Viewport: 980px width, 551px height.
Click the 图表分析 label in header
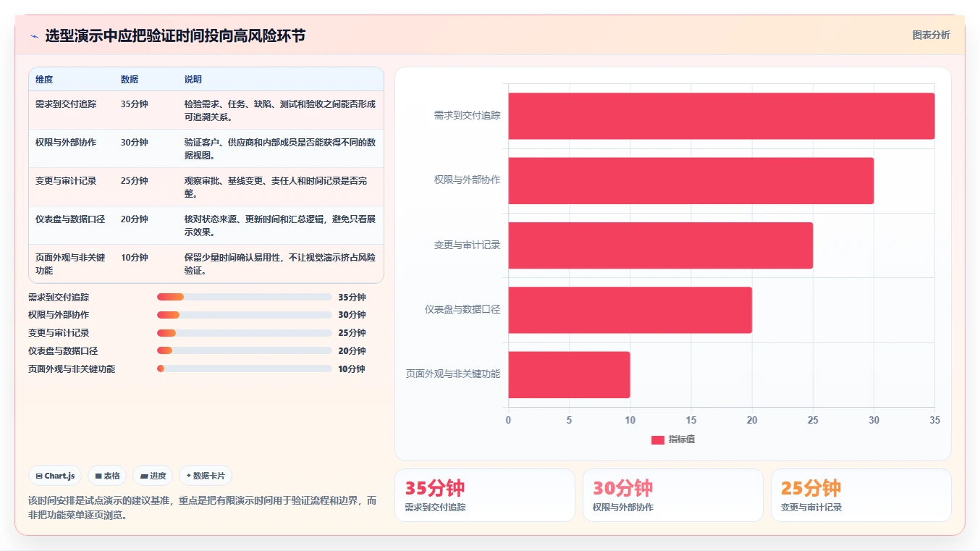(931, 35)
